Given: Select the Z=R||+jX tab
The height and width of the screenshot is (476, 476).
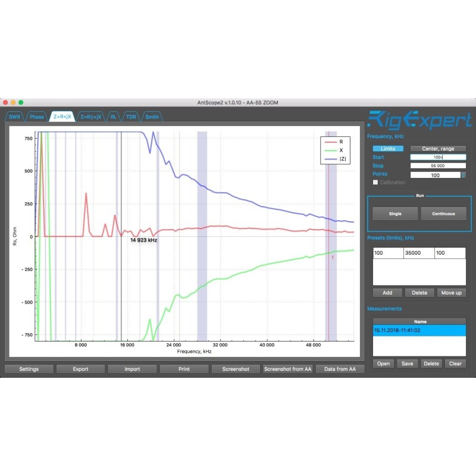Looking at the screenshot, I should (91, 117).
